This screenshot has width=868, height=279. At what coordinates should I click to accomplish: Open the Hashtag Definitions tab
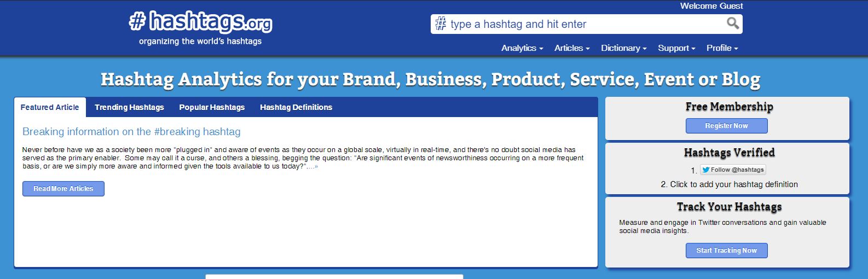point(296,107)
